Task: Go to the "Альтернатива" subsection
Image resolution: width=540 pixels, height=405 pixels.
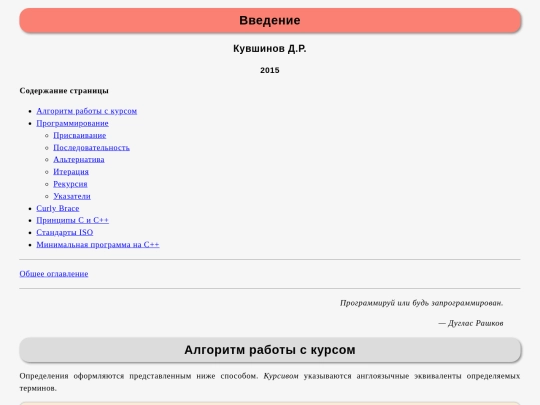Action: coord(79,159)
